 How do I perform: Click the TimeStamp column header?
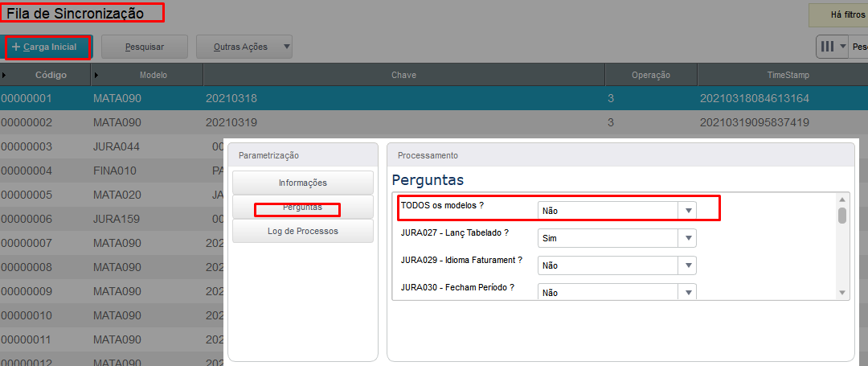point(784,75)
